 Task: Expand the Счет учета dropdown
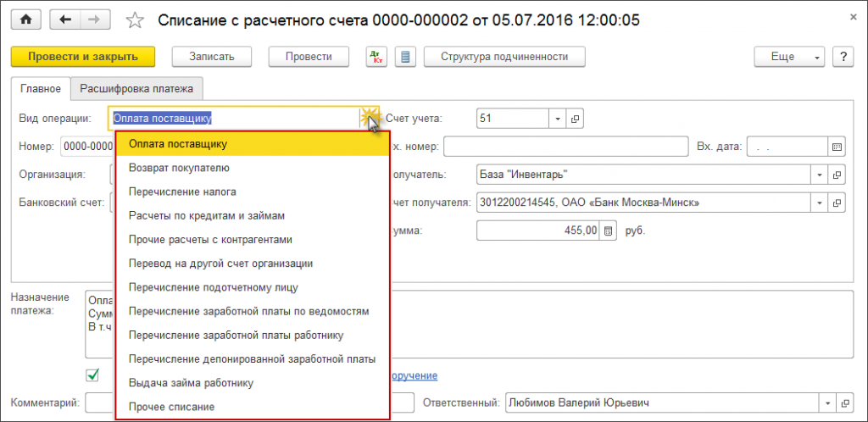tap(558, 119)
